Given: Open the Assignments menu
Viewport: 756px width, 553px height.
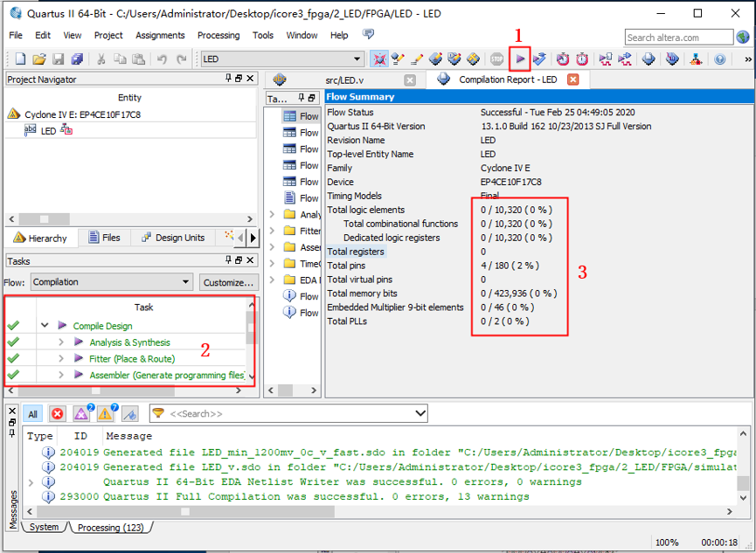Looking at the screenshot, I should [160, 36].
